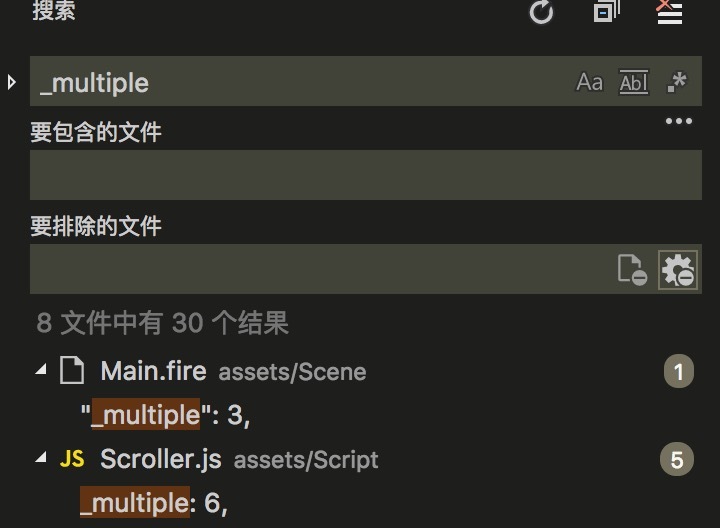This screenshot has height=528, width=720.
Task: Refresh the search results
Action: coord(541,12)
